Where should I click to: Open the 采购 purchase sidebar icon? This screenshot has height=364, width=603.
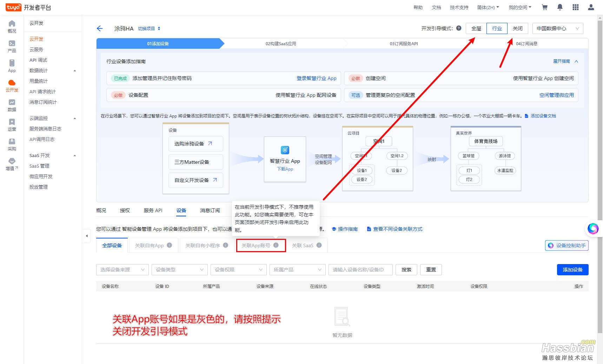tap(12, 144)
